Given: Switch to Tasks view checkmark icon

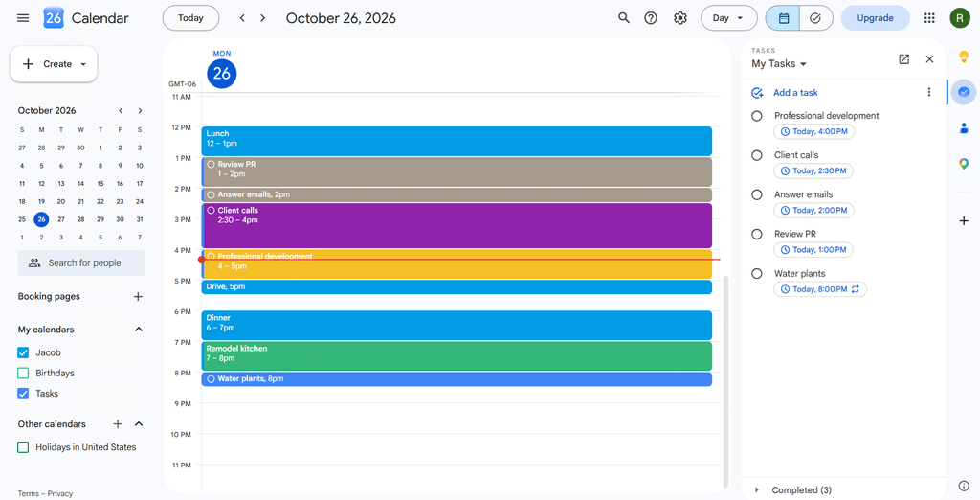Looking at the screenshot, I should pyautogui.click(x=815, y=18).
